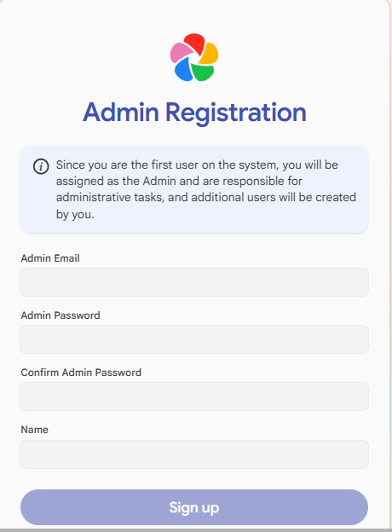
Task: Focus the Admin Password input field
Action: [194, 339]
